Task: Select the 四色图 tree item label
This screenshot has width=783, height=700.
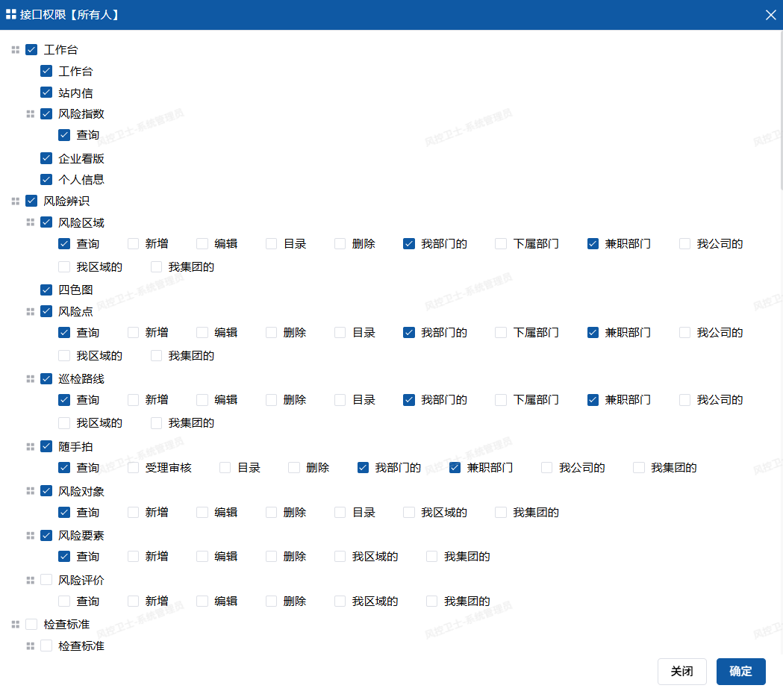Action: (x=75, y=290)
